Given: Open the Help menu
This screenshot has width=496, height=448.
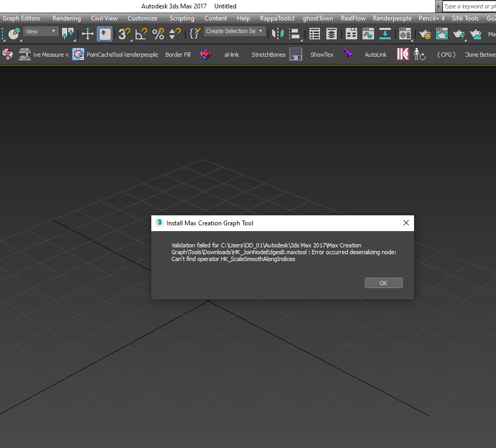Looking at the screenshot, I should [x=243, y=18].
